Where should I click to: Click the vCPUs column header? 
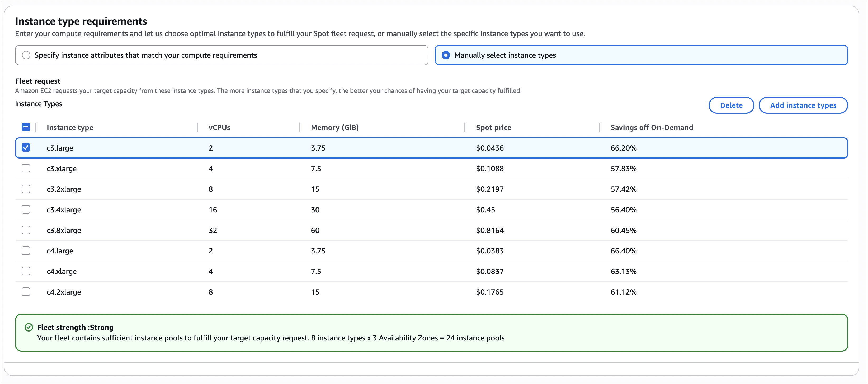[x=219, y=128]
